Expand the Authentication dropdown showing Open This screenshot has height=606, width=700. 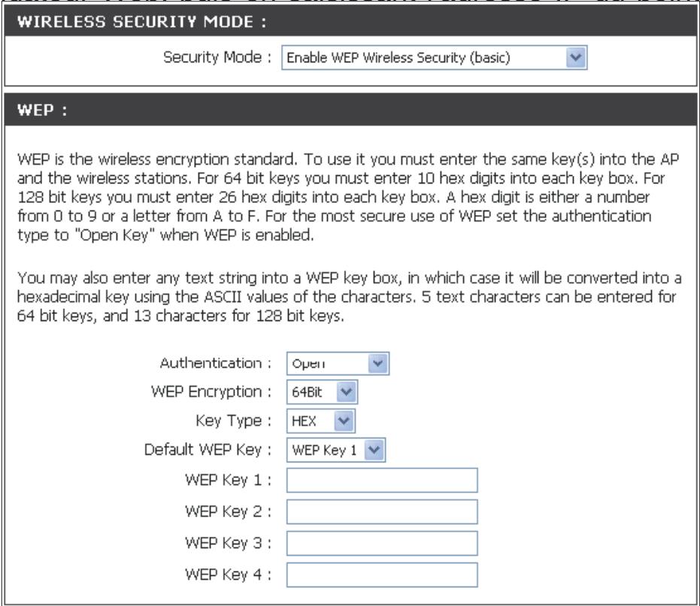point(338,363)
